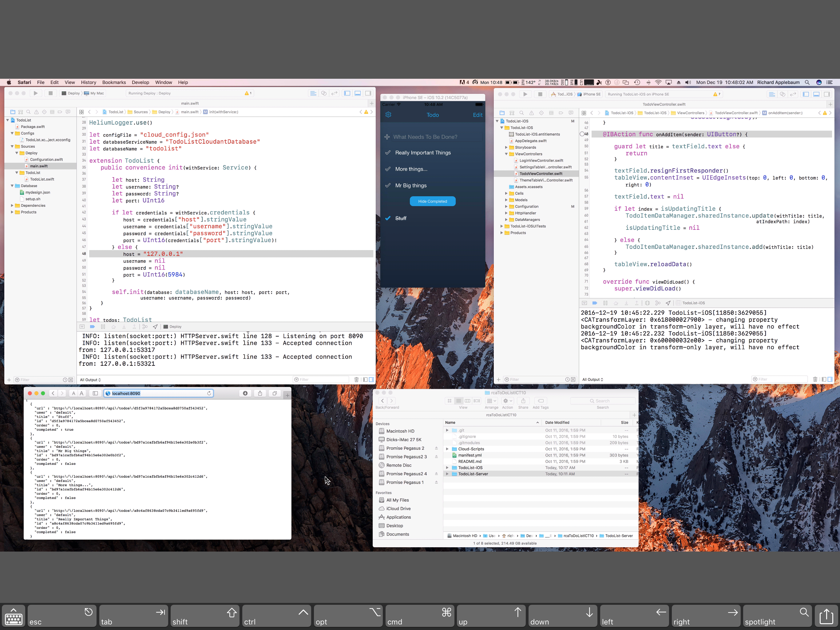This screenshot has width=840, height=630.
Task: Check off the Mr Big things todo
Action: [388, 185]
